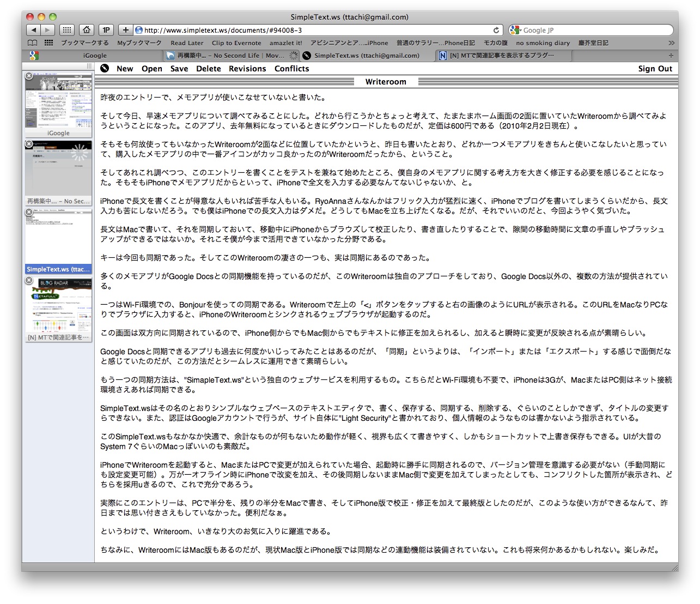Click the Top Sites grid icon in bookmarks bar
Screen dimensions: 700x604
[x=48, y=43]
